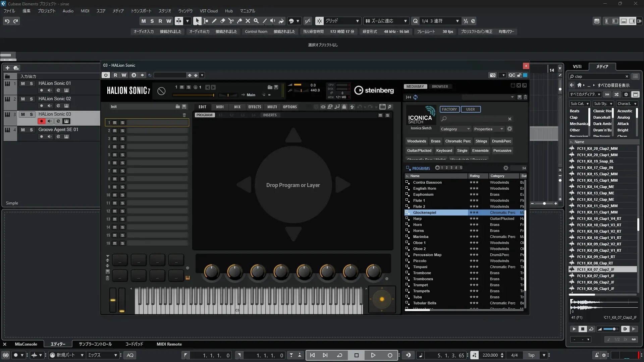
Task: Click the Woodwinds category tag
Action: pos(416,141)
